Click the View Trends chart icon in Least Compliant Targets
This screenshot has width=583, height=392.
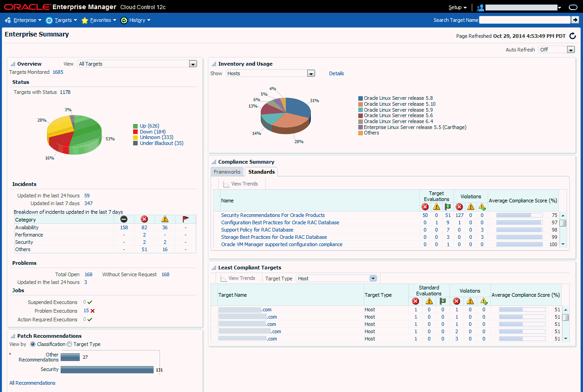[224, 279]
